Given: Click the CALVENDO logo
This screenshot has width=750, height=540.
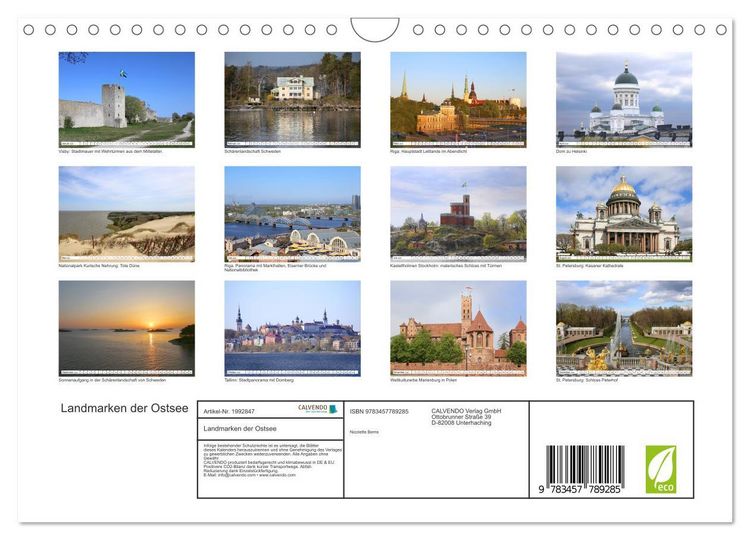Looking at the screenshot, I should pyautogui.click(x=317, y=409).
